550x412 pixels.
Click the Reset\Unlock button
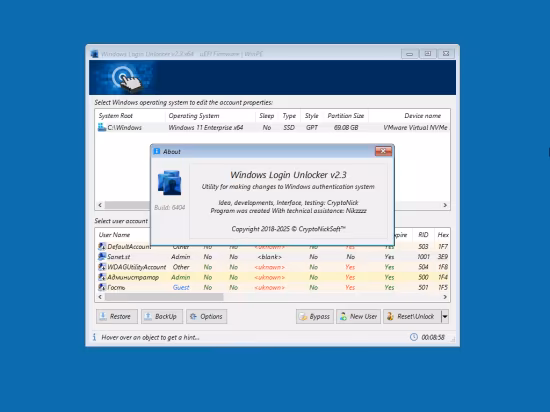point(412,316)
